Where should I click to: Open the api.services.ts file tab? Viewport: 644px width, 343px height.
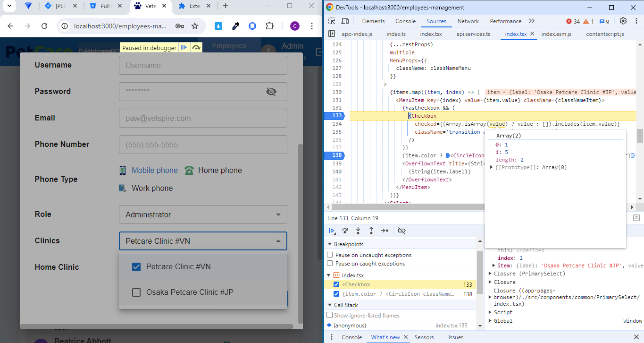tap(473, 34)
